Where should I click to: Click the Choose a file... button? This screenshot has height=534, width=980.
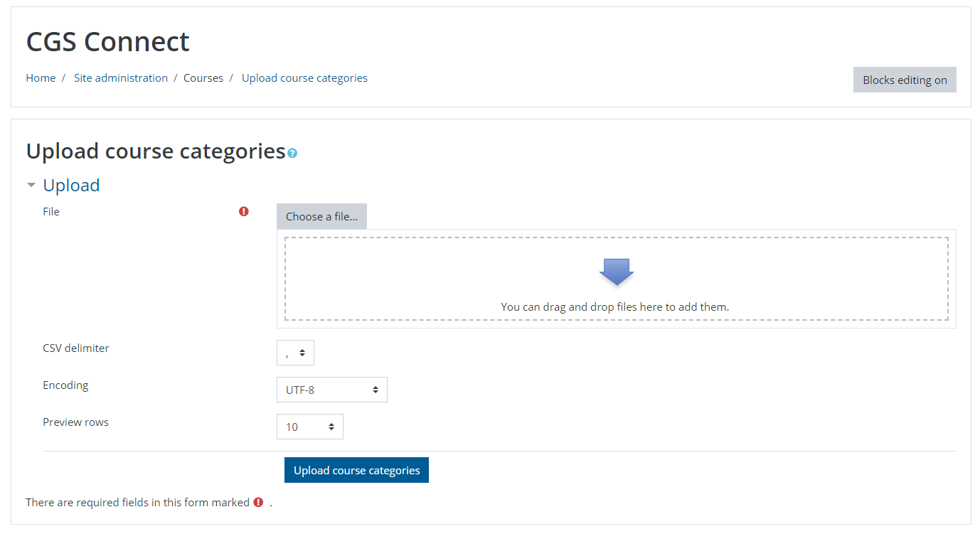click(x=321, y=216)
